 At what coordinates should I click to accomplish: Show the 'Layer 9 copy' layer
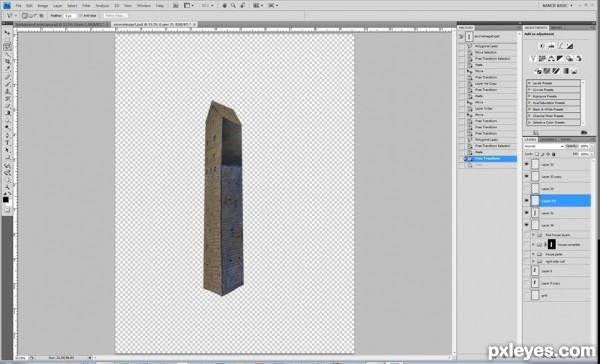click(527, 283)
